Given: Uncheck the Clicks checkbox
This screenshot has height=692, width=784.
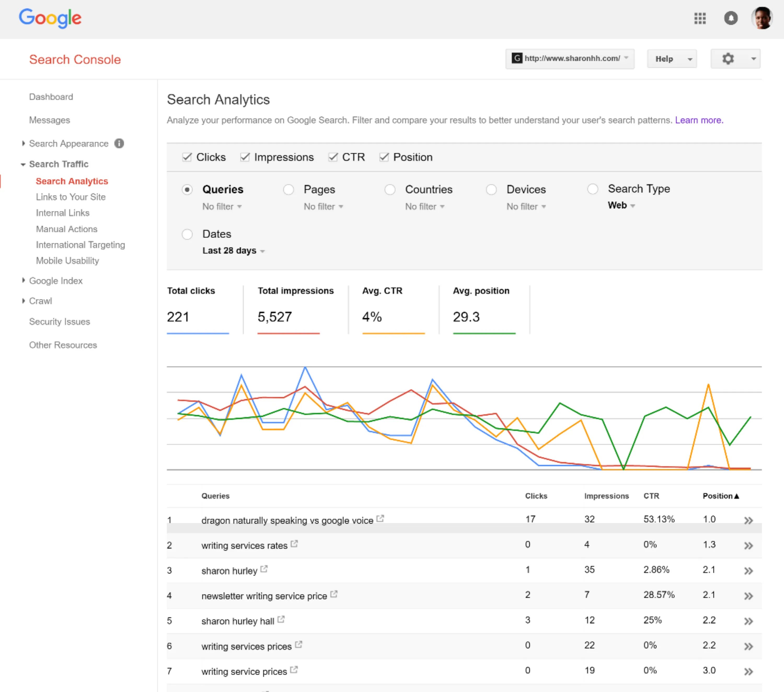Looking at the screenshot, I should point(187,157).
